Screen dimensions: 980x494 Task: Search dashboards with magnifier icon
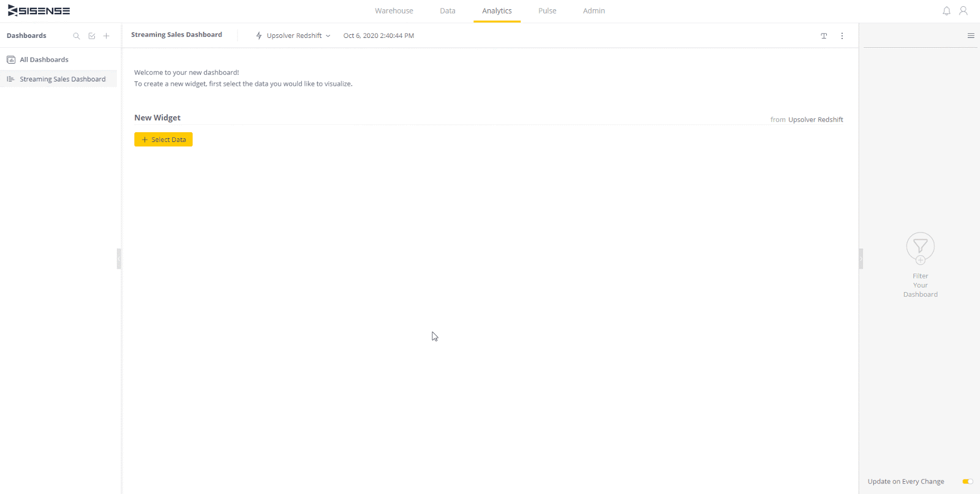[x=77, y=36]
